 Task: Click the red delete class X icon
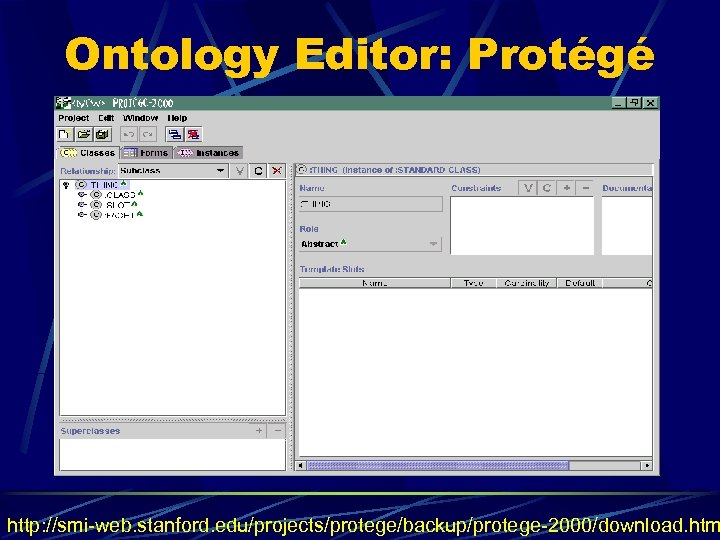point(277,171)
